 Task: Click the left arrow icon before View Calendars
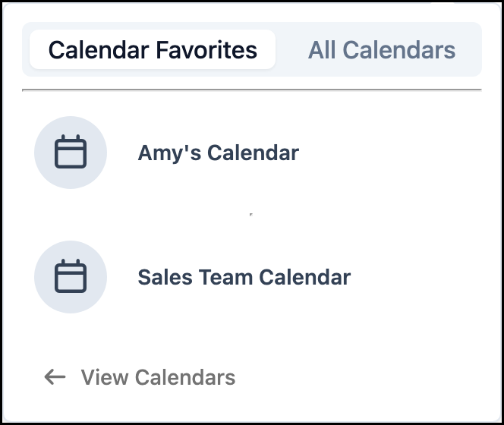pyautogui.click(x=55, y=376)
